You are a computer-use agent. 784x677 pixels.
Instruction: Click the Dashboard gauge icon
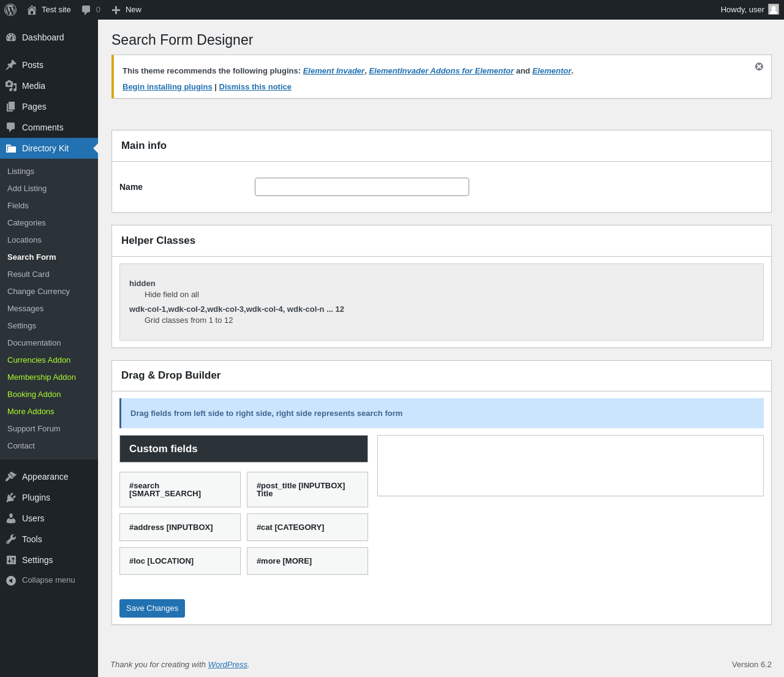(x=11, y=37)
